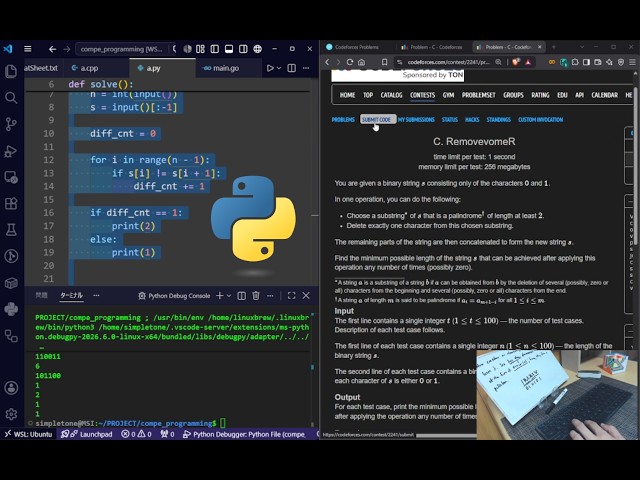The height and width of the screenshot is (480, 640).
Task: Open the Explorer view in VS Code
Action: point(11,71)
